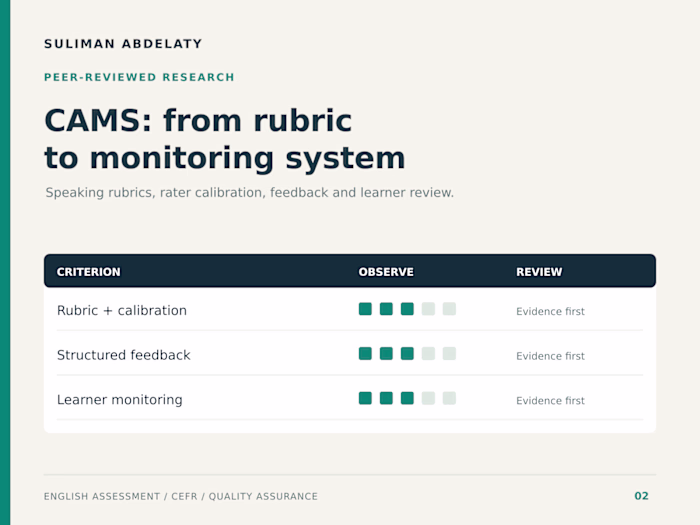Screen dimensions: 700x525
Task: Click first green rating square in Learner monitoring row
Action: pos(365,398)
